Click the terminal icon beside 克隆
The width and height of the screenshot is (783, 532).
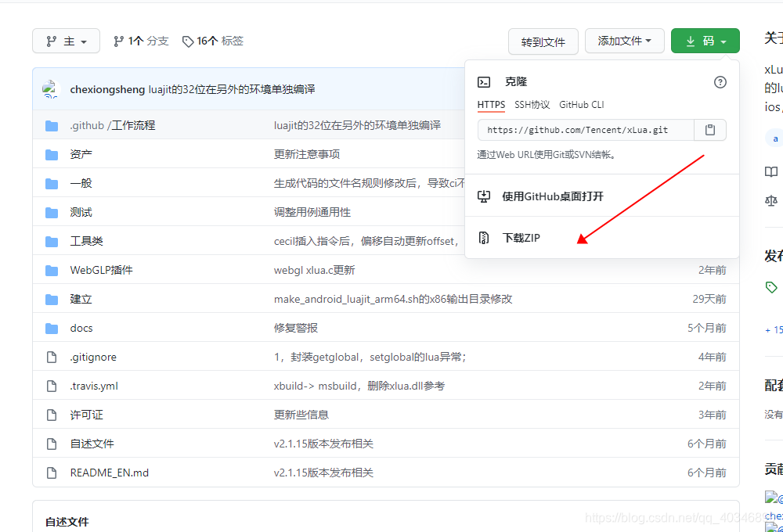click(x=484, y=82)
